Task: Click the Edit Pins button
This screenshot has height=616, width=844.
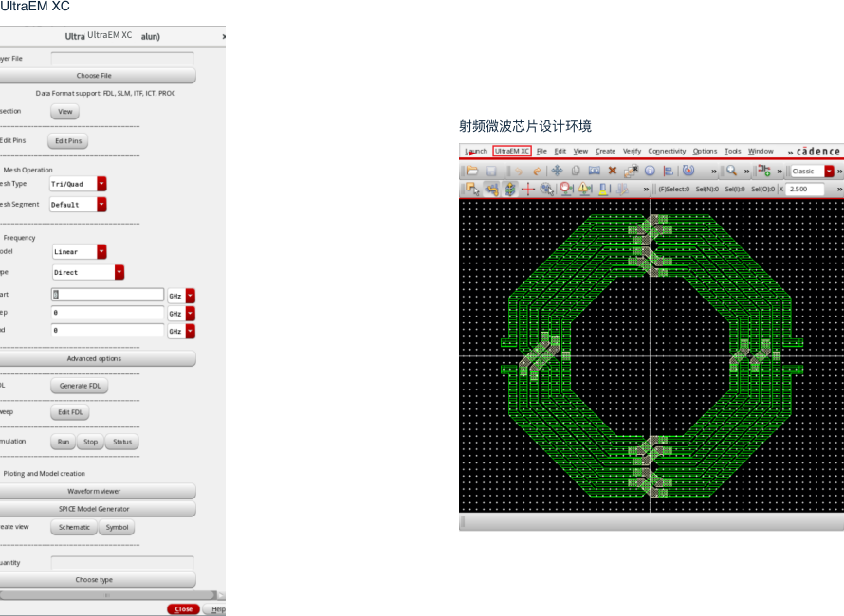Action: 68,141
